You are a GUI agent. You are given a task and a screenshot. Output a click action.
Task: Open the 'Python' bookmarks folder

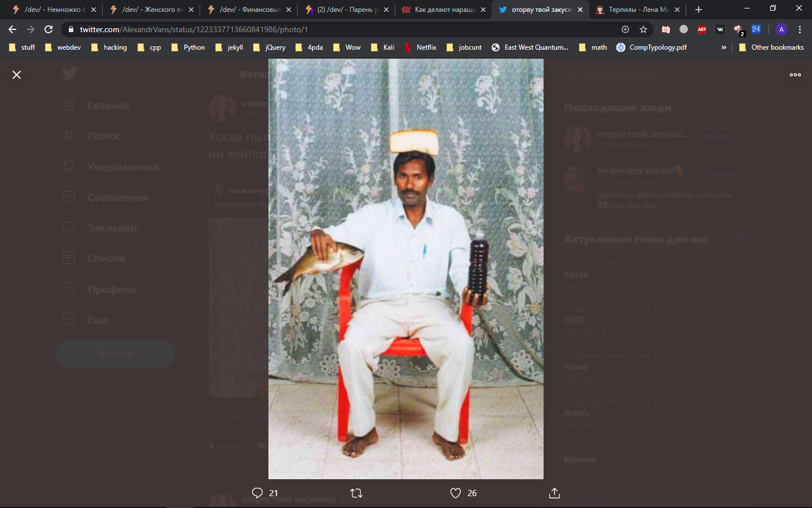[188, 47]
